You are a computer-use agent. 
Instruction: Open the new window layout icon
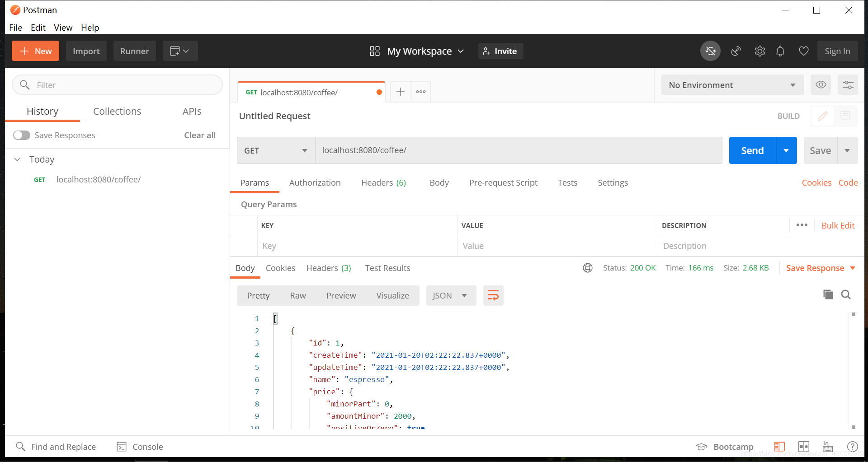[x=179, y=51]
